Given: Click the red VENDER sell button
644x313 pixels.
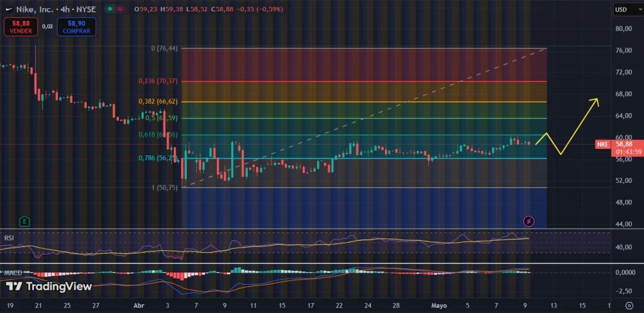Looking at the screenshot, I should (x=21, y=26).
